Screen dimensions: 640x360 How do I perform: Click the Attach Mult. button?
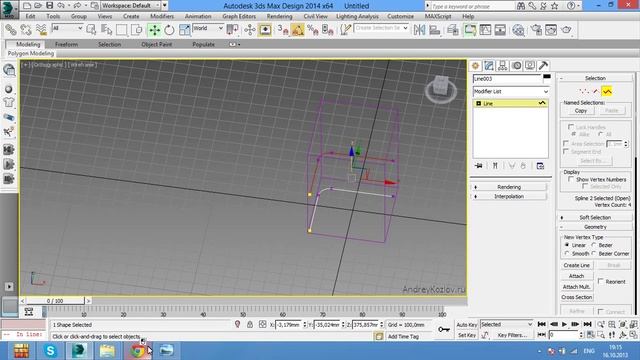coord(576,287)
